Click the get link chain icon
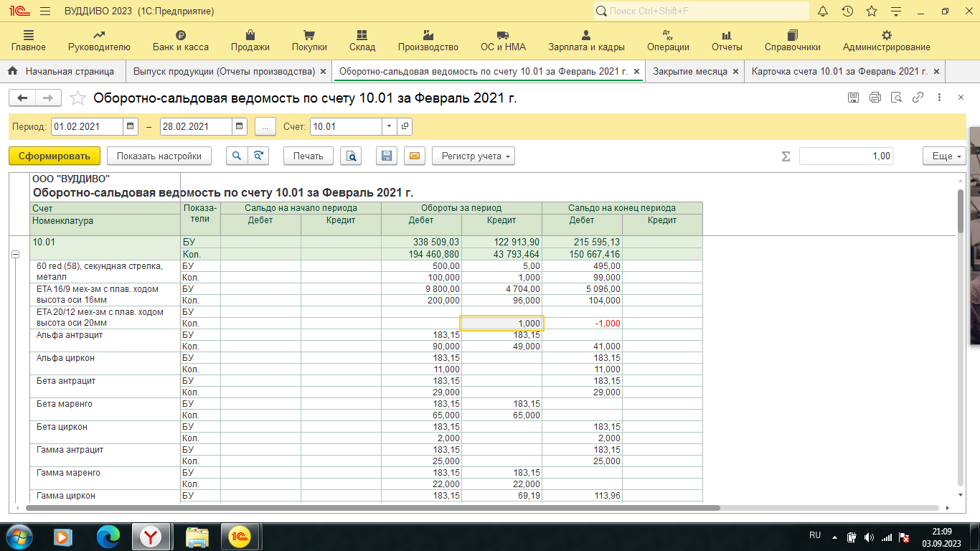This screenshot has height=551, width=980. point(918,98)
